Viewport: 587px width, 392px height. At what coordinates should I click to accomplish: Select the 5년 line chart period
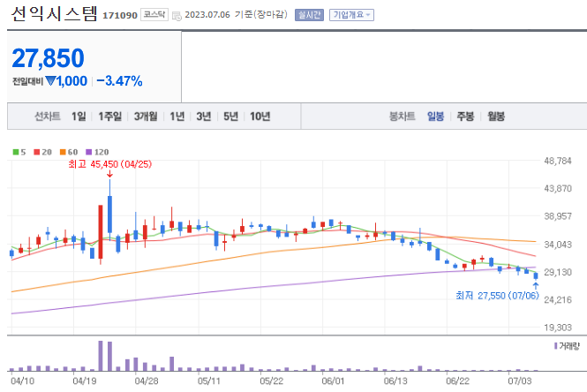(x=231, y=117)
